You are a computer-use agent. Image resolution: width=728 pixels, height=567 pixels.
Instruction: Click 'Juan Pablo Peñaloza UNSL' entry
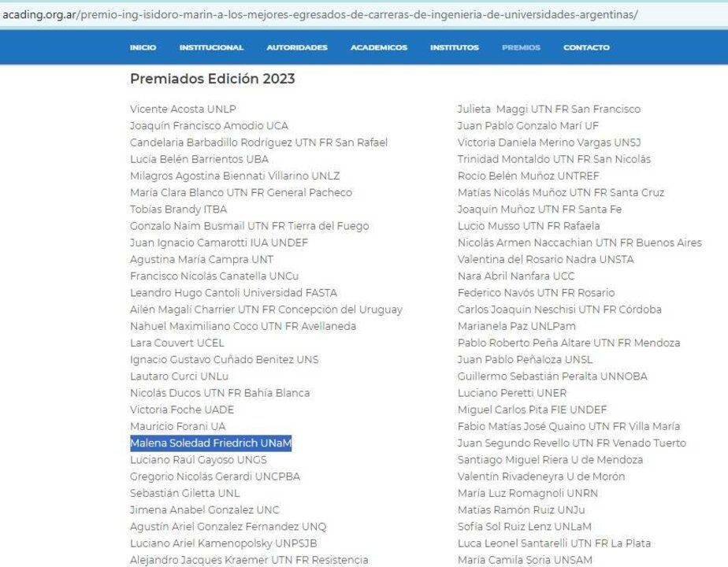525,360
